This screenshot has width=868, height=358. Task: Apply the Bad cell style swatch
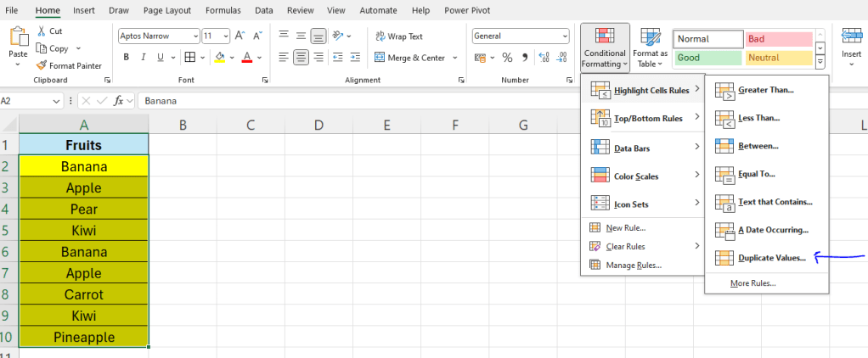[779, 39]
